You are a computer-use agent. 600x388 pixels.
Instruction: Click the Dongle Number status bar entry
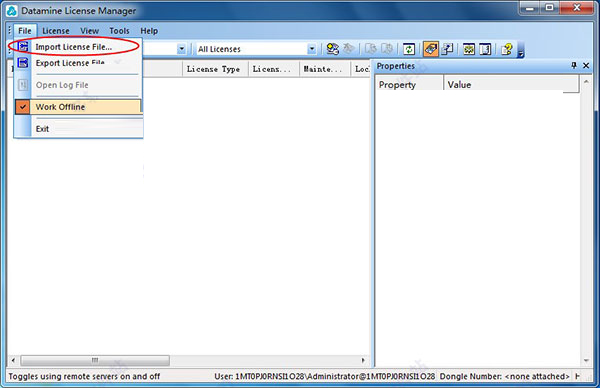pos(504,377)
